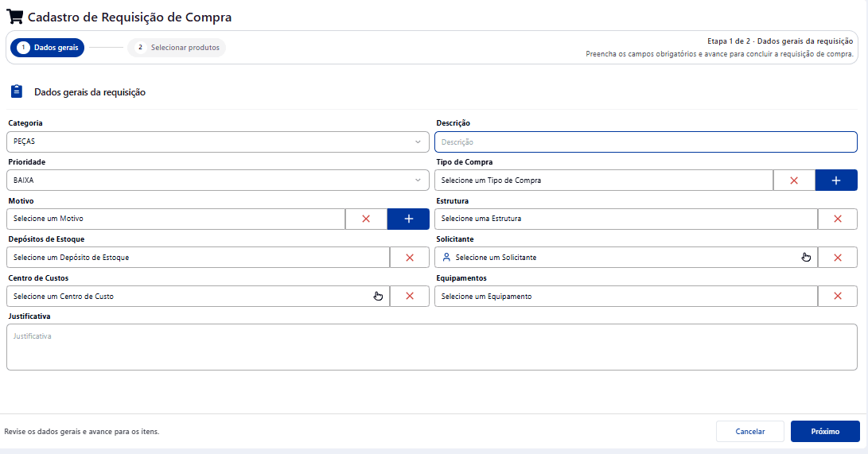Click inside the Justificativa text area
Screen dimensions: 868x454
tap(432, 347)
